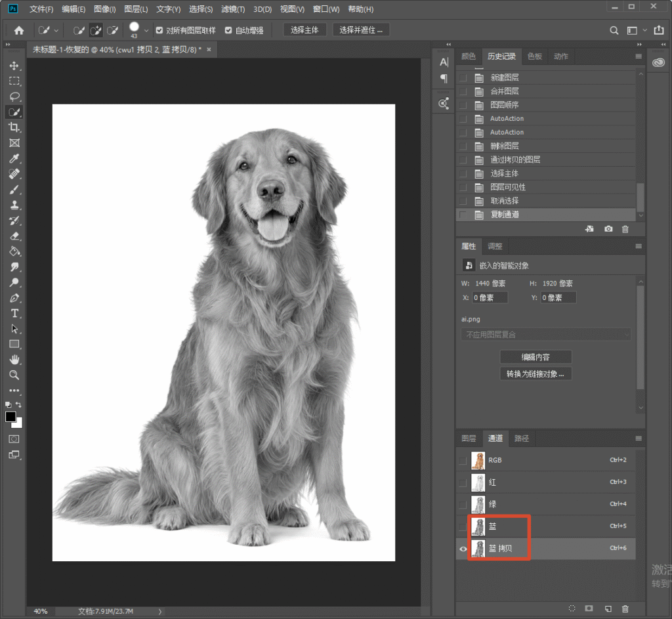Set history brush source for 复制通道

click(463, 215)
